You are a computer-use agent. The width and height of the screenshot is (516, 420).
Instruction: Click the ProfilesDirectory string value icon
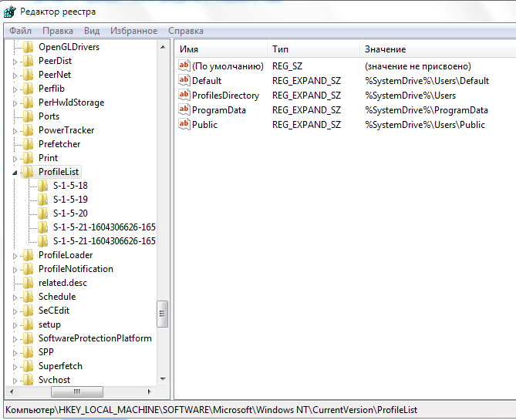click(x=184, y=95)
